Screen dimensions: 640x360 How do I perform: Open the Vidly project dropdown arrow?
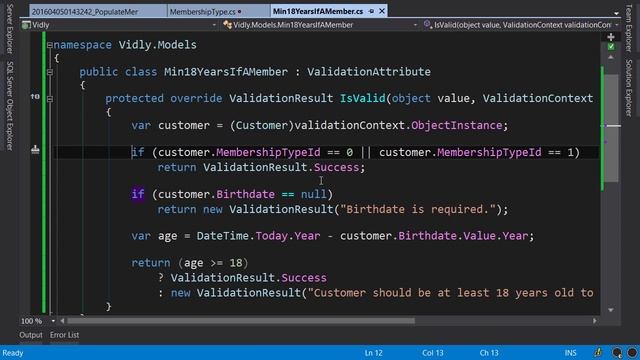214,25
